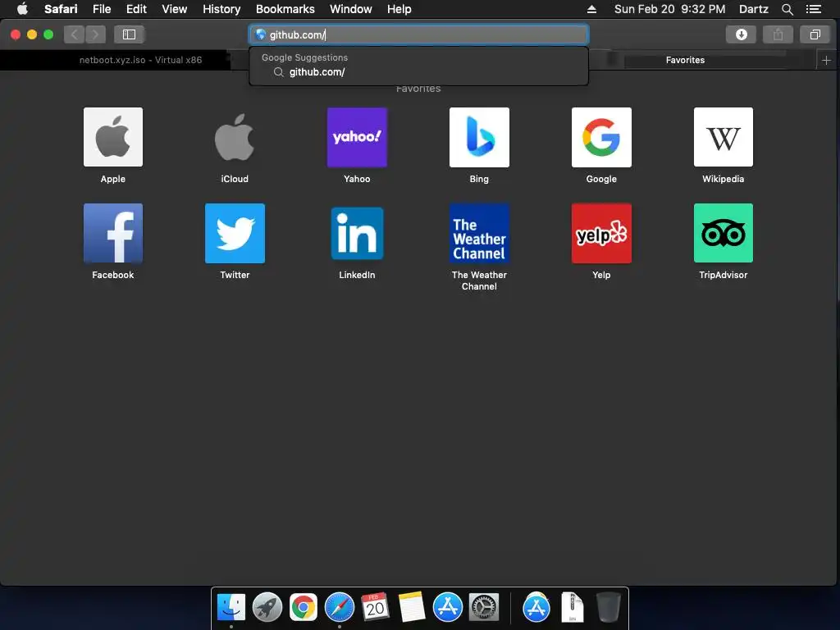Open the Dartz user menu
Viewport: 840px width, 630px height.
tap(753, 9)
